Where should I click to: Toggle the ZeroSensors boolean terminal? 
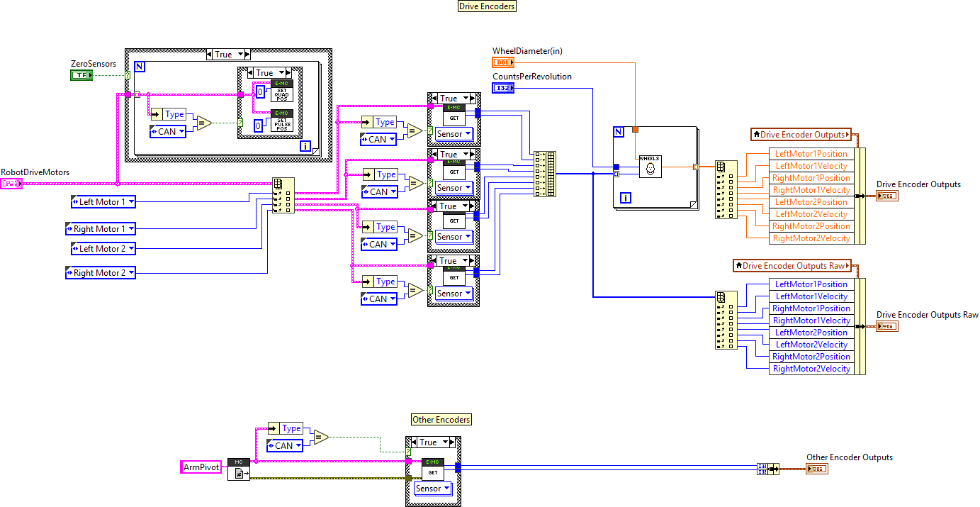coord(81,74)
